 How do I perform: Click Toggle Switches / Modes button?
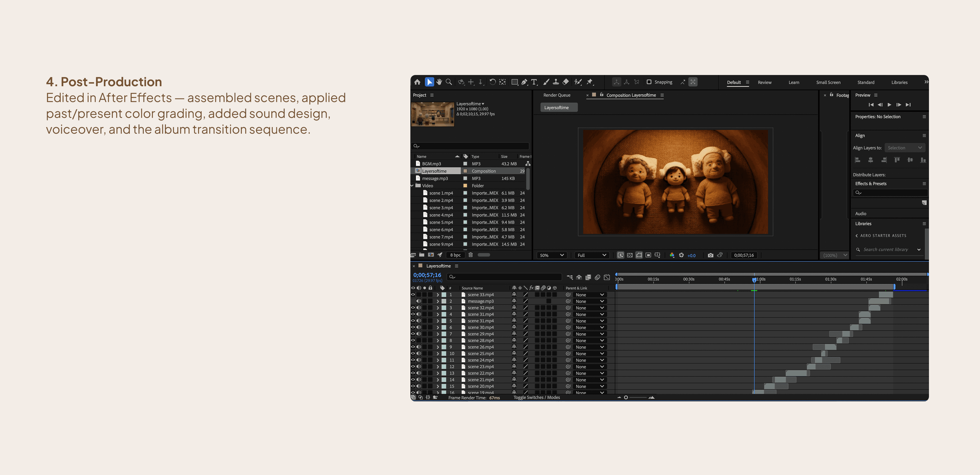point(536,397)
